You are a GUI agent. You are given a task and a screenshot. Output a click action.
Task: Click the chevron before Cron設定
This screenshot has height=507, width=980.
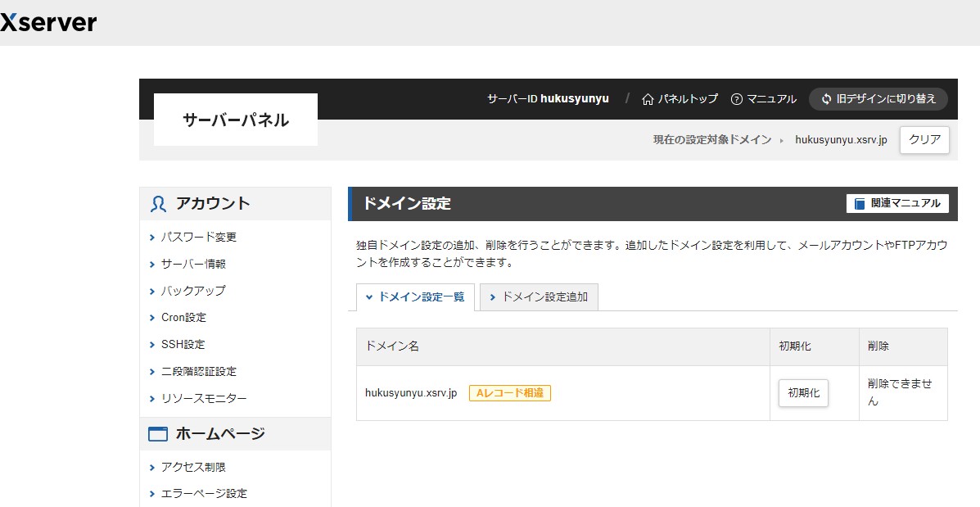[x=152, y=318]
